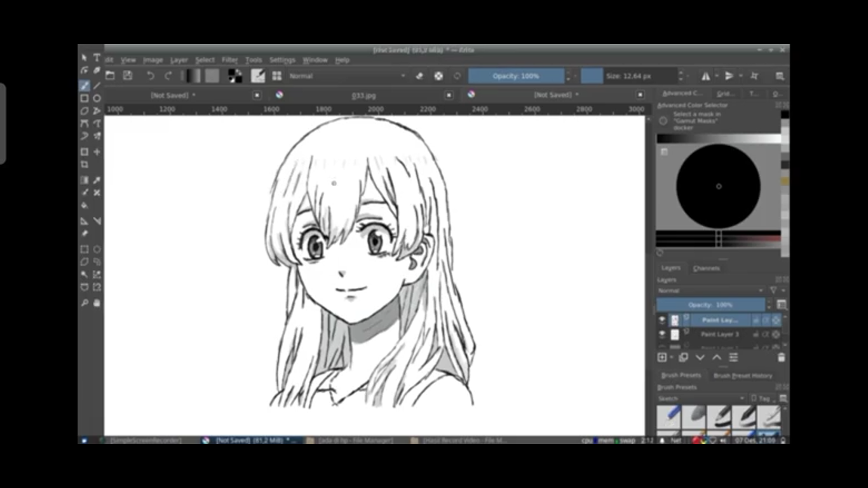Duplicate the layer with the copy icon
Screen dimensions: 868x488
click(x=683, y=358)
